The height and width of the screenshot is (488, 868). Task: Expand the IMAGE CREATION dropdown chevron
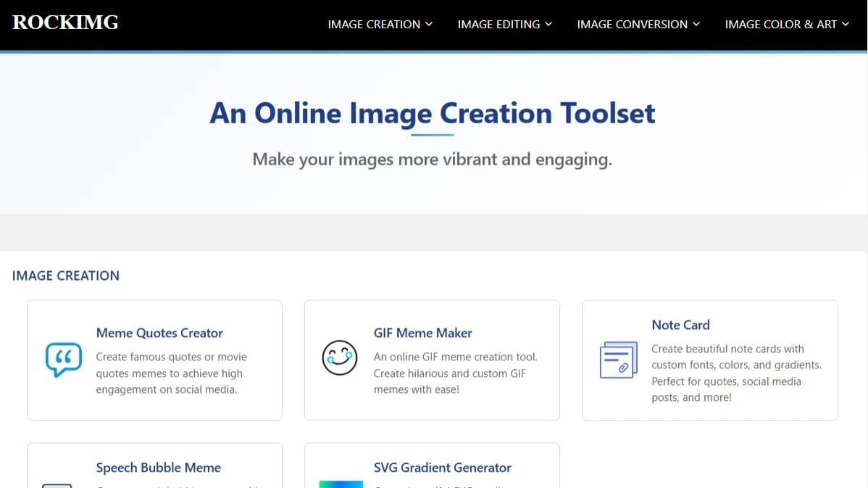(430, 24)
